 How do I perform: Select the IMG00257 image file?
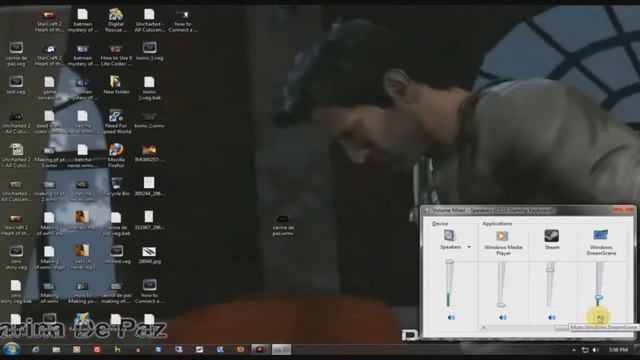coord(149,153)
